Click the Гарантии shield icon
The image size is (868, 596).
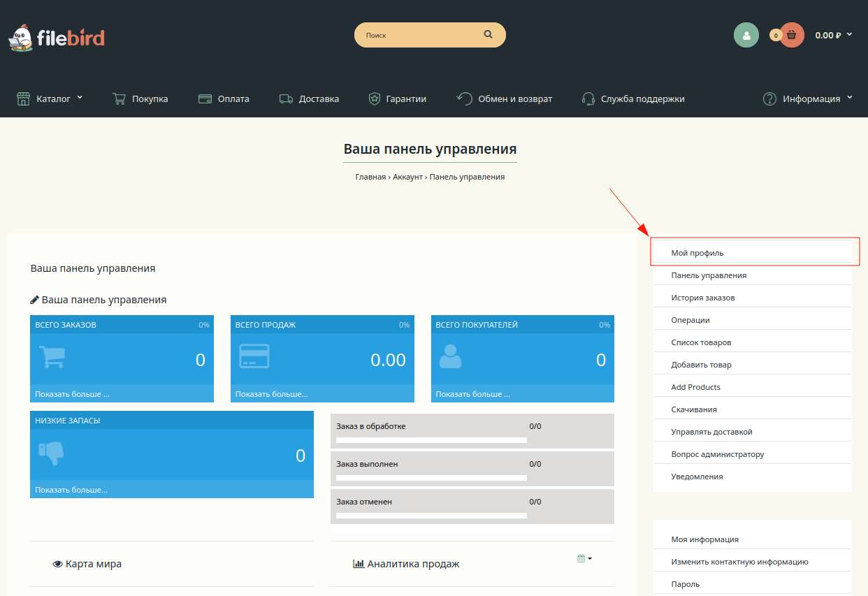(374, 99)
